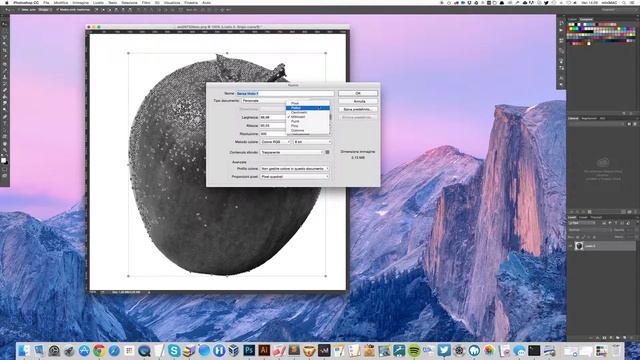Open Proporzioni pixel dropdown
The image size is (640, 360).
pos(294,176)
